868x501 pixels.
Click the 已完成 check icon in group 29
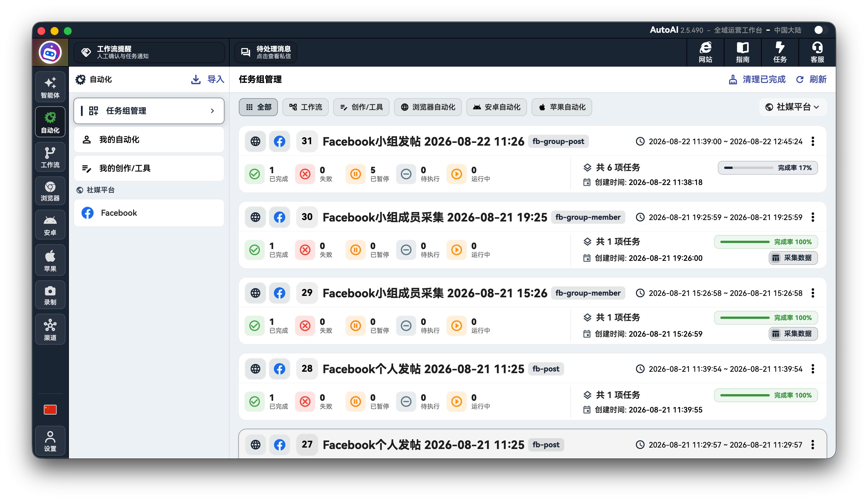pos(254,325)
